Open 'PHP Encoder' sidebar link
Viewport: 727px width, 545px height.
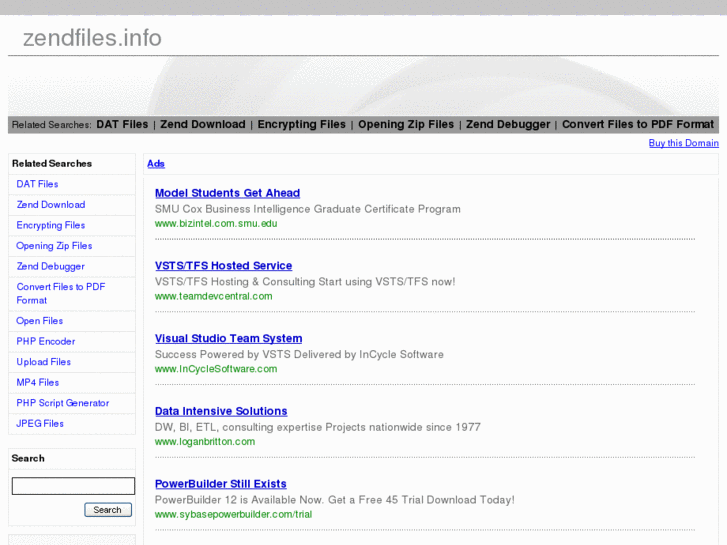click(46, 342)
